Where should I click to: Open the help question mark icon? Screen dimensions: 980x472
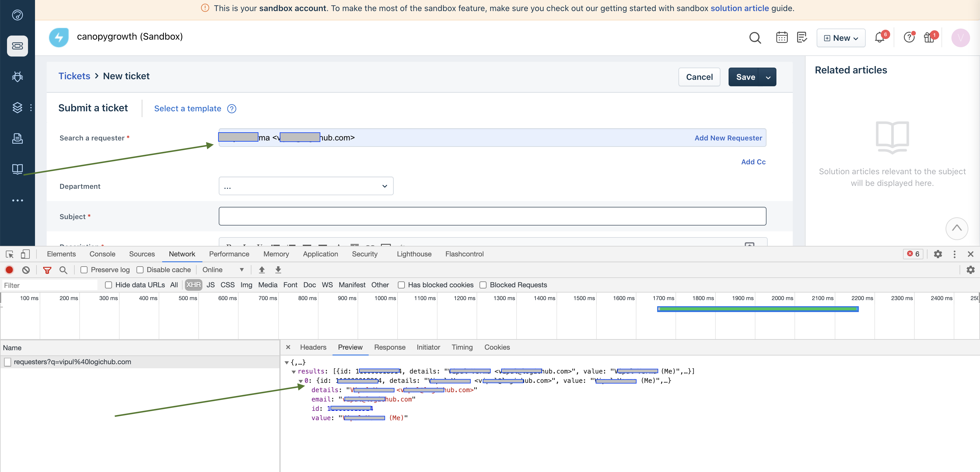pyautogui.click(x=909, y=37)
